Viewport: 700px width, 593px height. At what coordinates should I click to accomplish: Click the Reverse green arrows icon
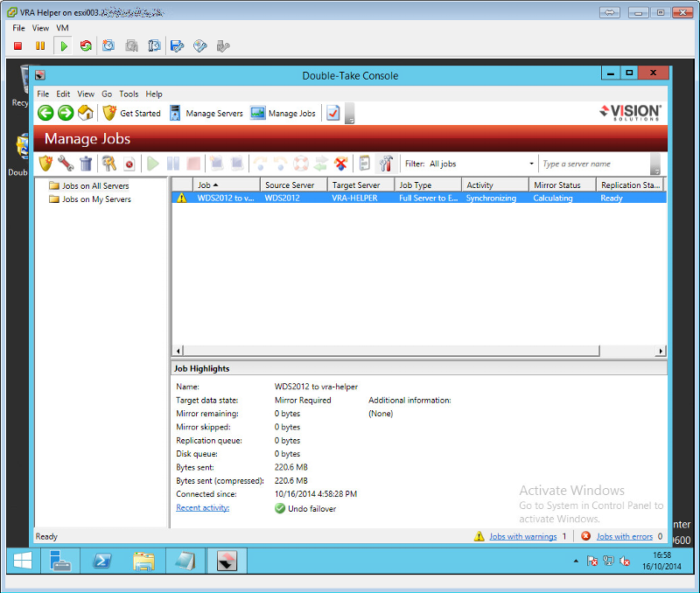(320, 164)
